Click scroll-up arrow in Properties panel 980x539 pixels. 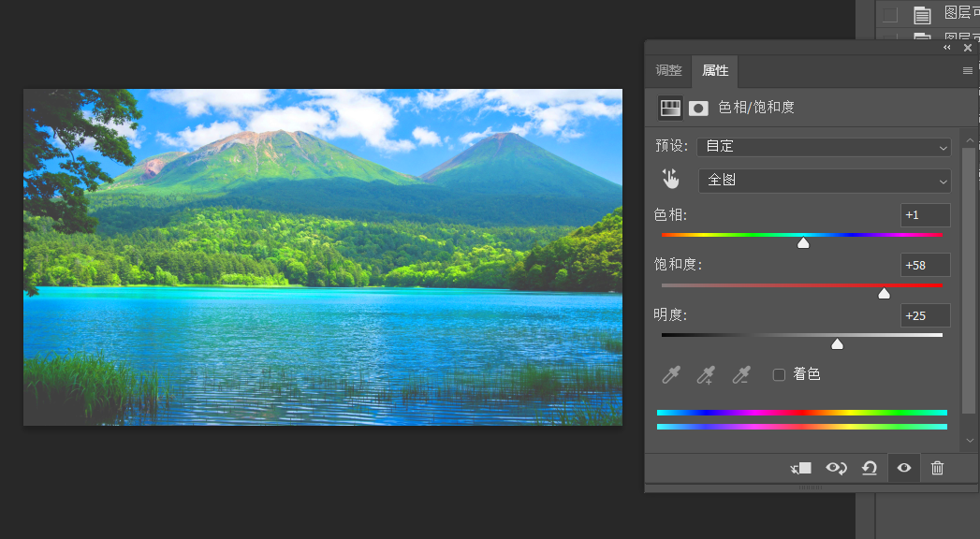coord(970,140)
